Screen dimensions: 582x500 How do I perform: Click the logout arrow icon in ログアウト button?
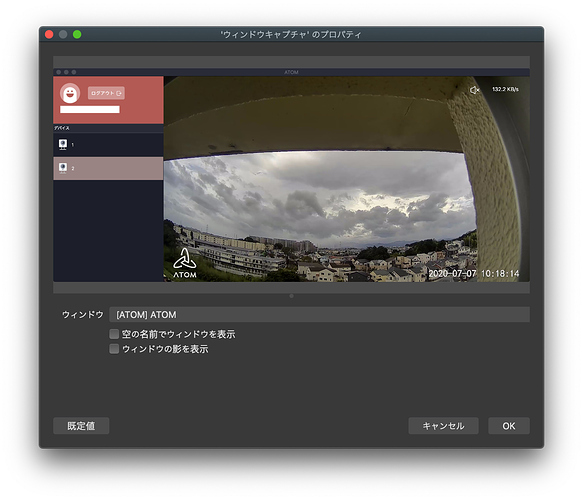(119, 93)
